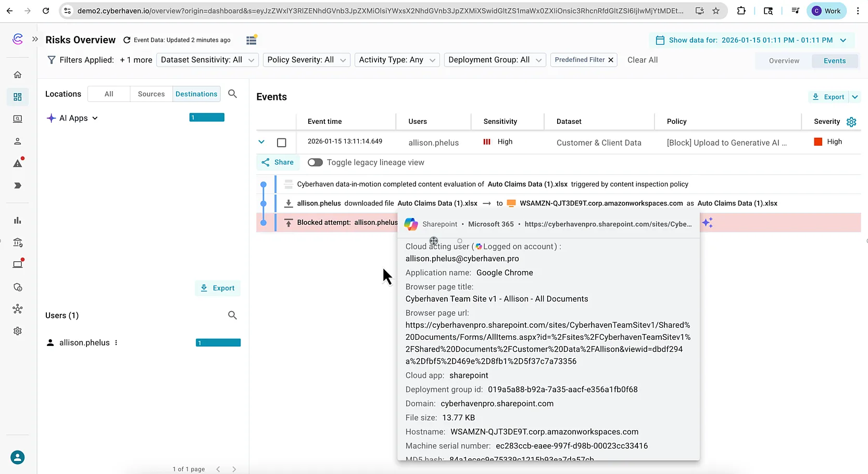The height and width of the screenshot is (474, 868).
Task: Sort by Event time column header
Action: tap(324, 121)
